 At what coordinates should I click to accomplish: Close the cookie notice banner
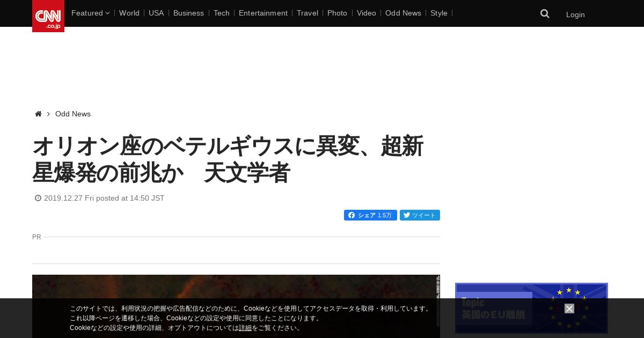[569, 308]
